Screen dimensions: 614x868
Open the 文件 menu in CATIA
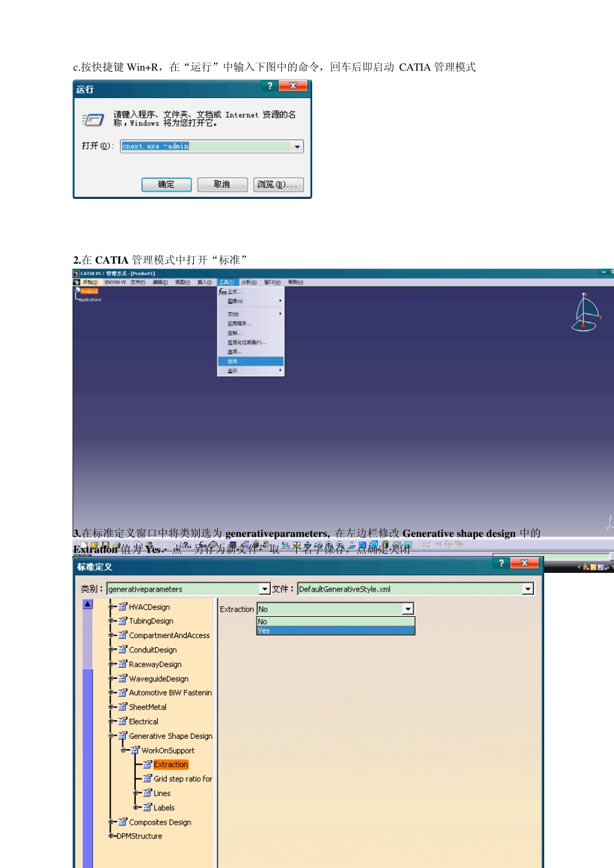(138, 282)
